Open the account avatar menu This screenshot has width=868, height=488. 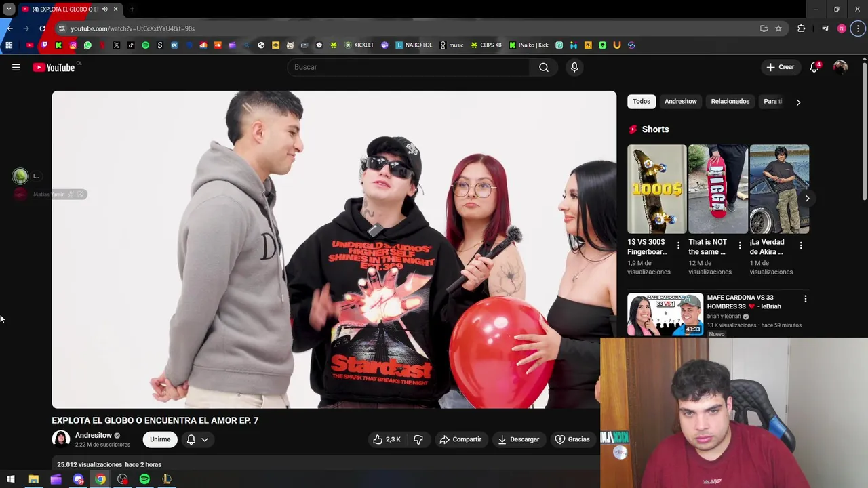tap(840, 67)
